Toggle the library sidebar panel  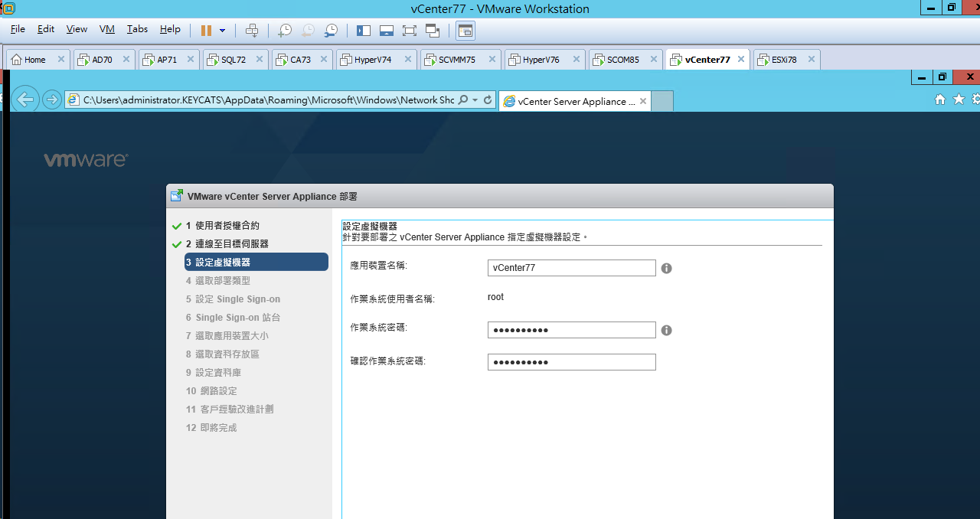point(364,31)
